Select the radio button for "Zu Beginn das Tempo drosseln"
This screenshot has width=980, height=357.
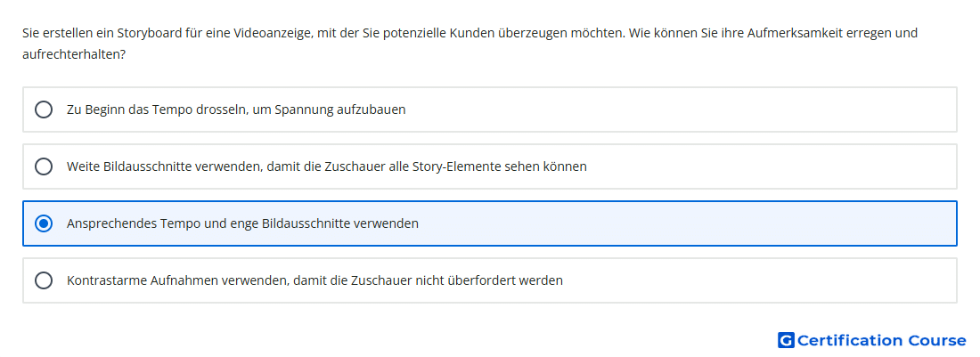44,110
